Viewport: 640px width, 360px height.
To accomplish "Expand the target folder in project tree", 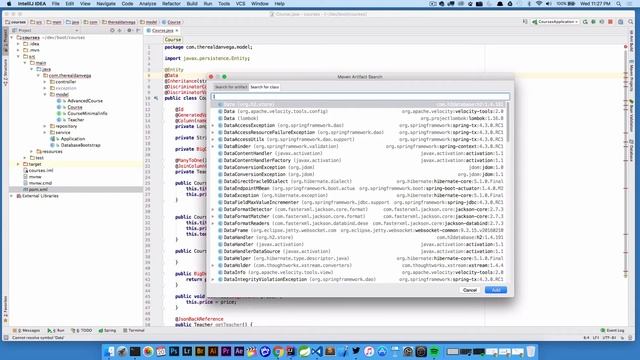I will [x=18, y=164].
